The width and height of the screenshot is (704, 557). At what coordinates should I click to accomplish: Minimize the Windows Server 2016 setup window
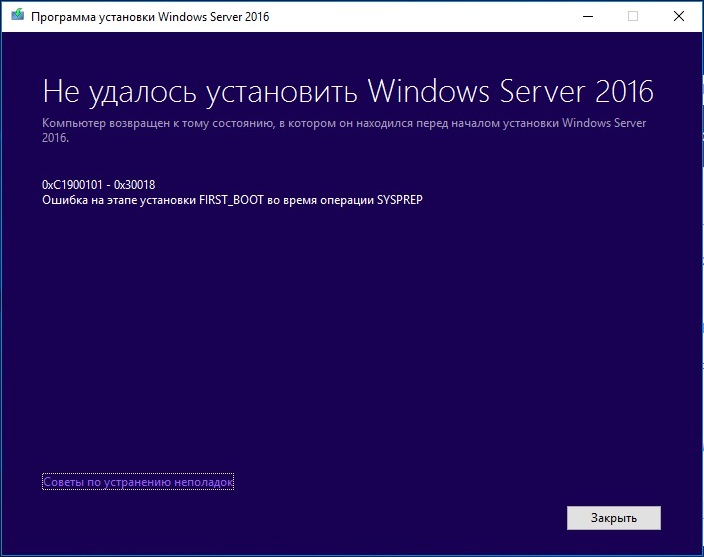588,16
